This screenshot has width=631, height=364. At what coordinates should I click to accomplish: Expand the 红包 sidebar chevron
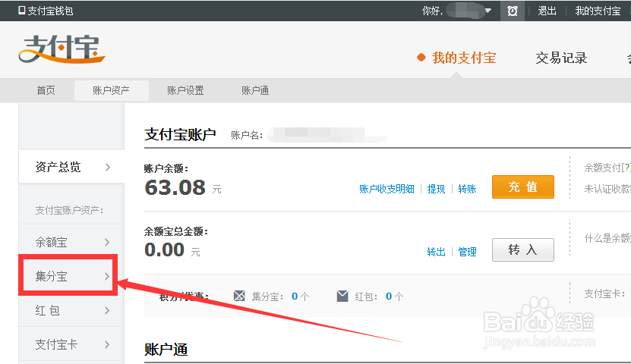[x=107, y=310]
